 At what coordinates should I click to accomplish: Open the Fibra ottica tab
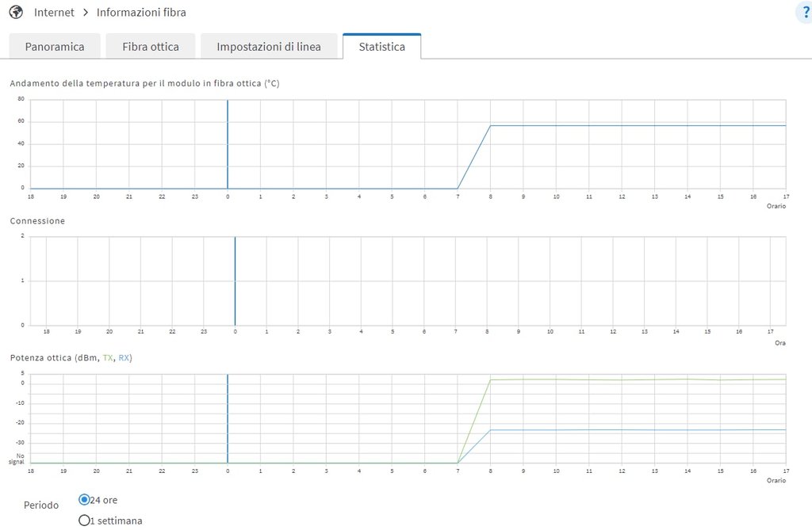point(151,47)
